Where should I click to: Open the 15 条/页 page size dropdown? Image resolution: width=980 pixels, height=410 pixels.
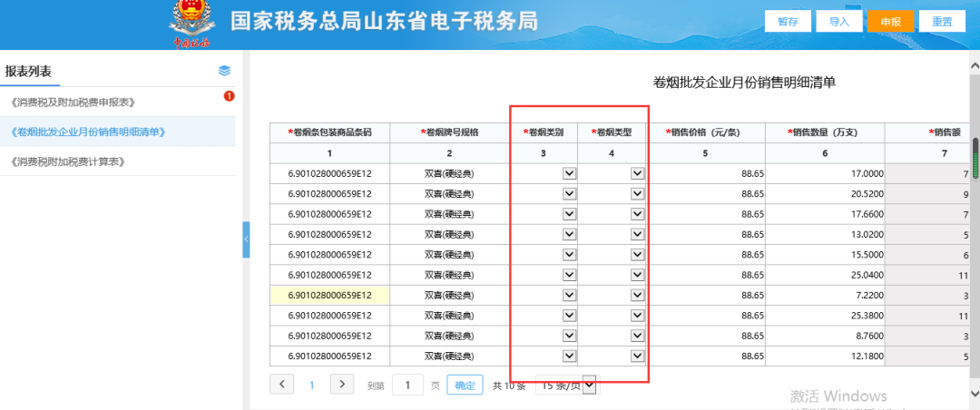click(567, 385)
